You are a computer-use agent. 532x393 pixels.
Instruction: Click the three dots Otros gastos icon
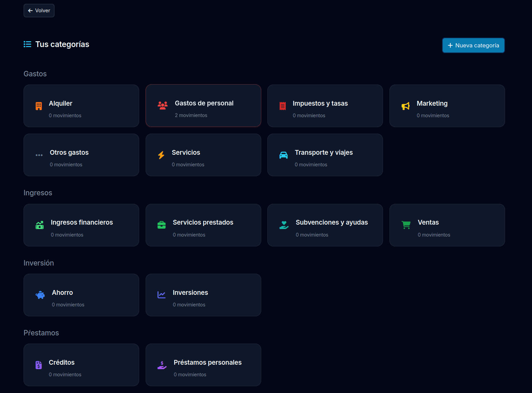click(x=39, y=155)
